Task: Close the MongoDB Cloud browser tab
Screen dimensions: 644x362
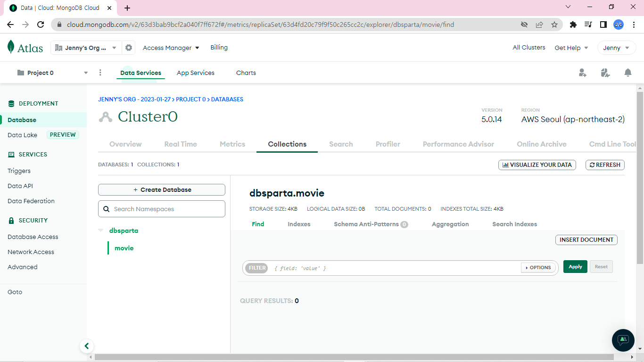Action: click(109, 8)
